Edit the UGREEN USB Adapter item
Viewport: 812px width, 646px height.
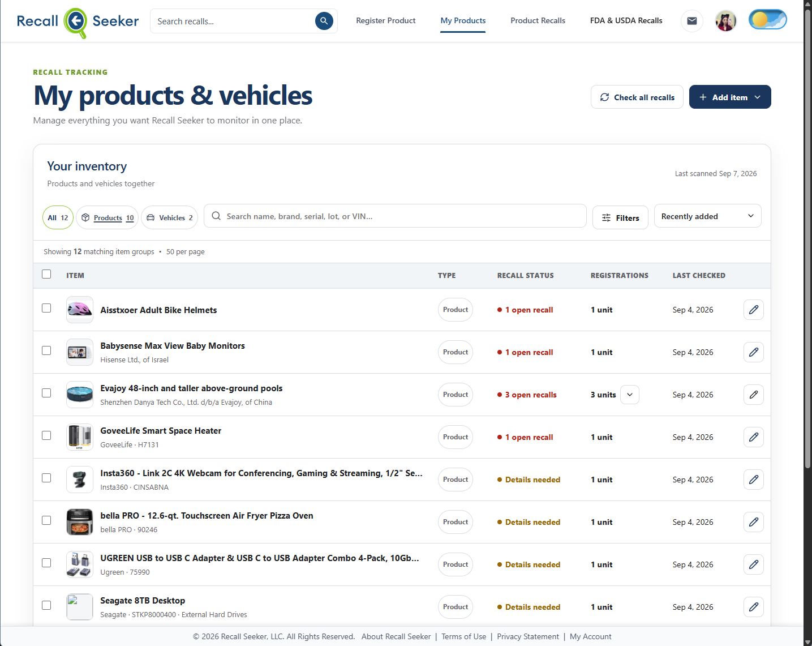[x=753, y=564]
